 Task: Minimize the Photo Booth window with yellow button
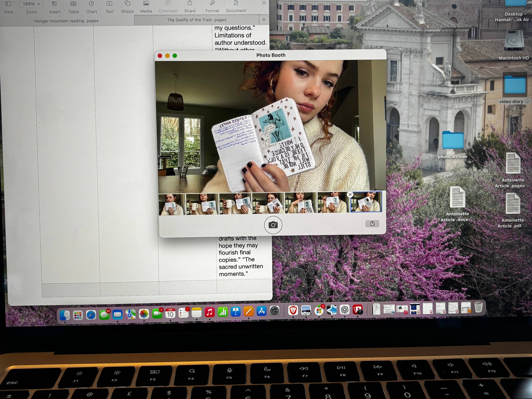click(x=167, y=56)
